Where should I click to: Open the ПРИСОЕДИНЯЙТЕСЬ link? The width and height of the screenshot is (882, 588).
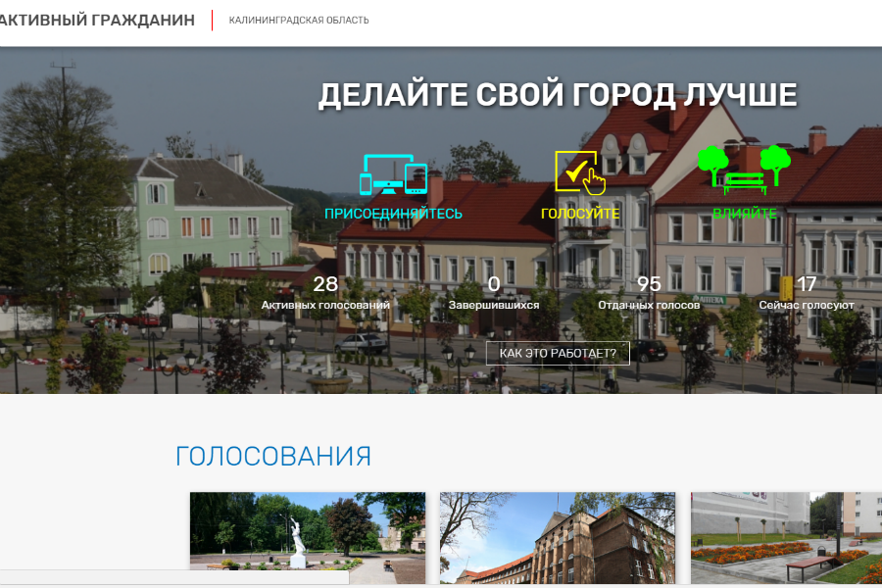tap(395, 211)
